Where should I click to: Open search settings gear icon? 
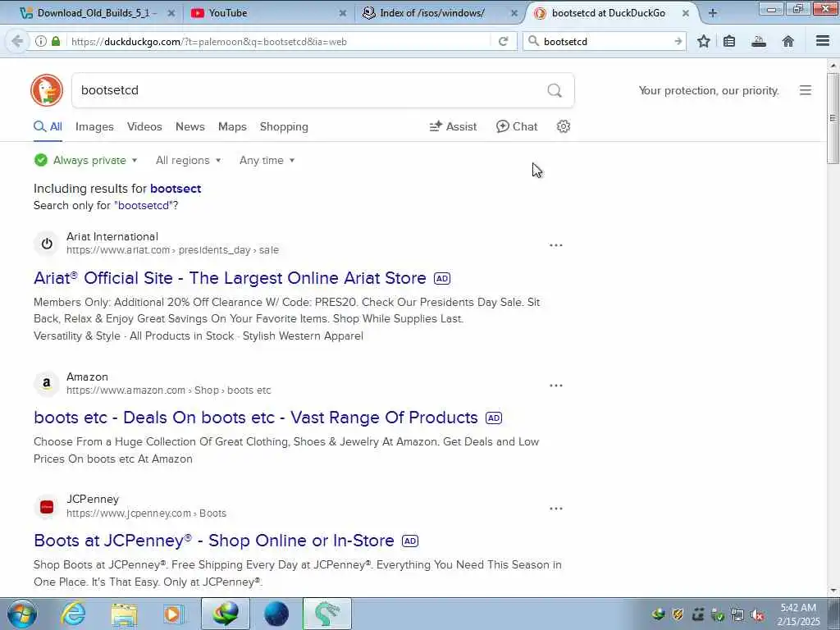(563, 126)
